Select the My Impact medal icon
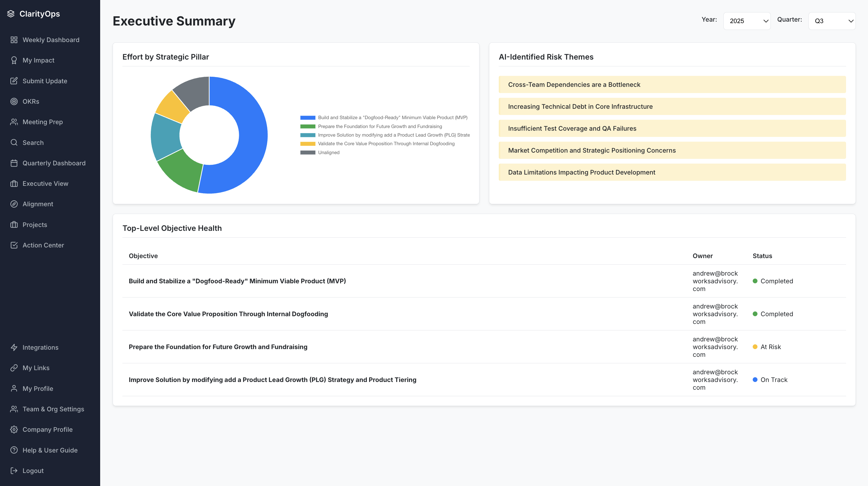This screenshot has width=868, height=486. click(14, 60)
